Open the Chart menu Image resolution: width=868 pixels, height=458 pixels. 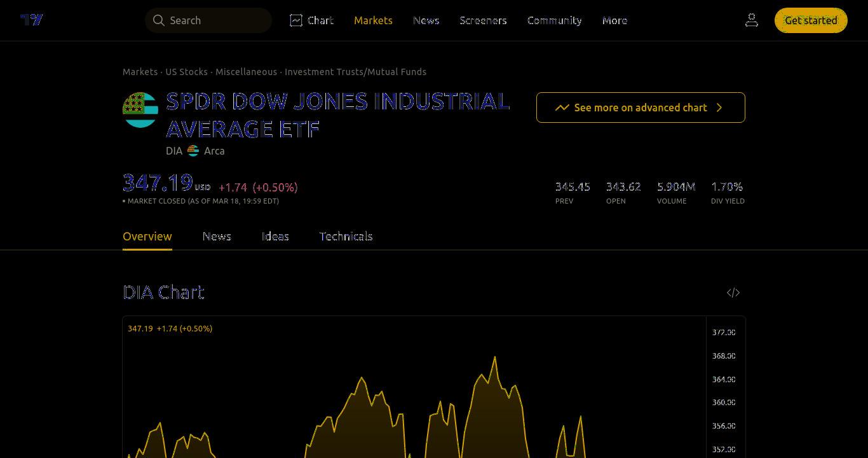point(311,20)
